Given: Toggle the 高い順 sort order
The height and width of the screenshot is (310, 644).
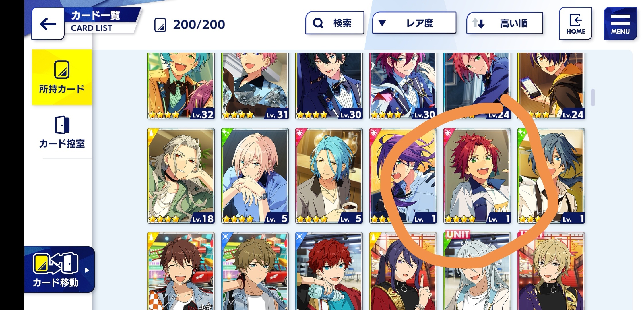Looking at the screenshot, I should (x=505, y=23).
